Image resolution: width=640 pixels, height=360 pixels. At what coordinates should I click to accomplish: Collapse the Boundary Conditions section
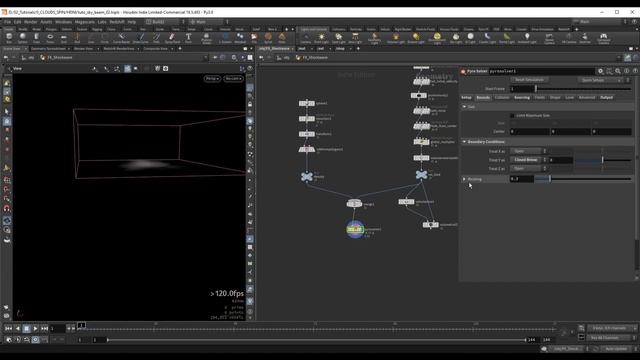point(464,142)
